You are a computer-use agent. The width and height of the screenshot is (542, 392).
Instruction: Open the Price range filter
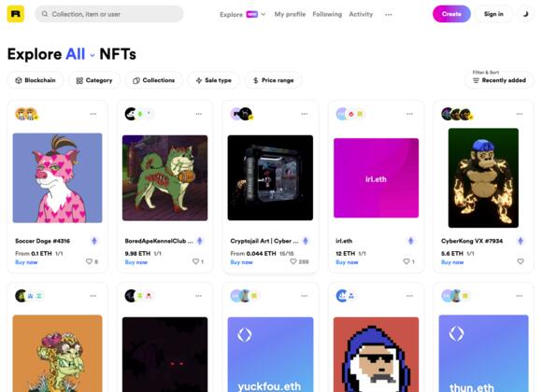(273, 80)
